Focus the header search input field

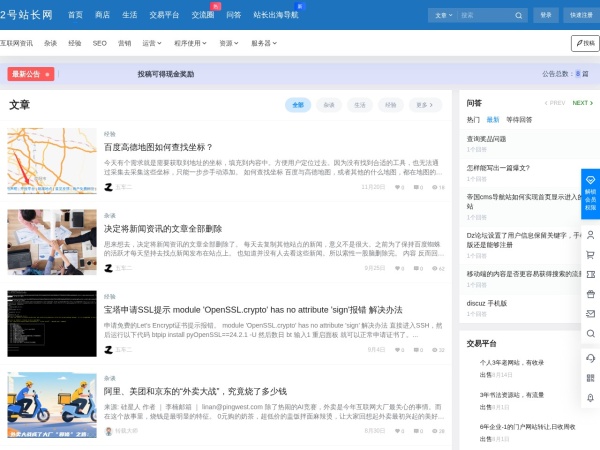point(486,15)
